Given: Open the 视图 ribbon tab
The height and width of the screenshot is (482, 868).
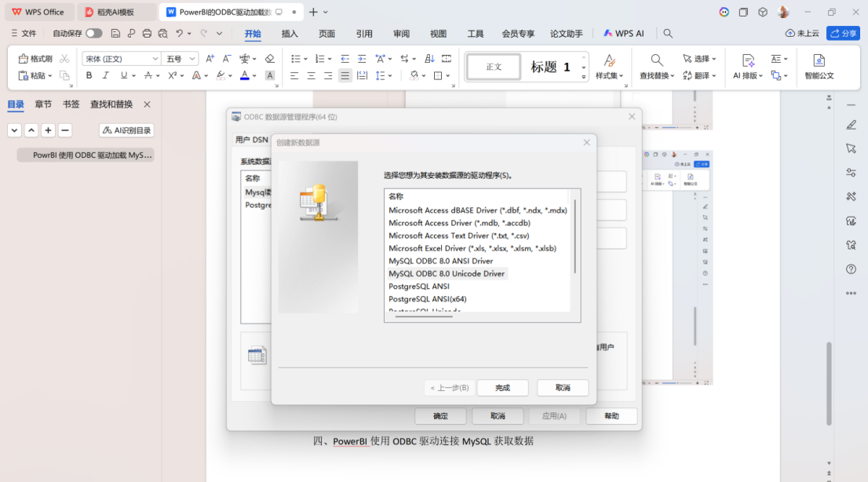Looking at the screenshot, I should pos(438,34).
